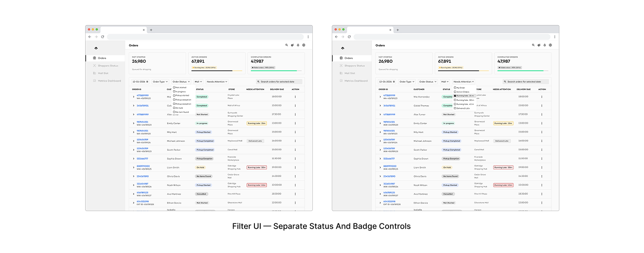Check the 'On hold' option in left status dropdown
The height and width of the screenshot is (253, 644).
(x=174, y=108)
